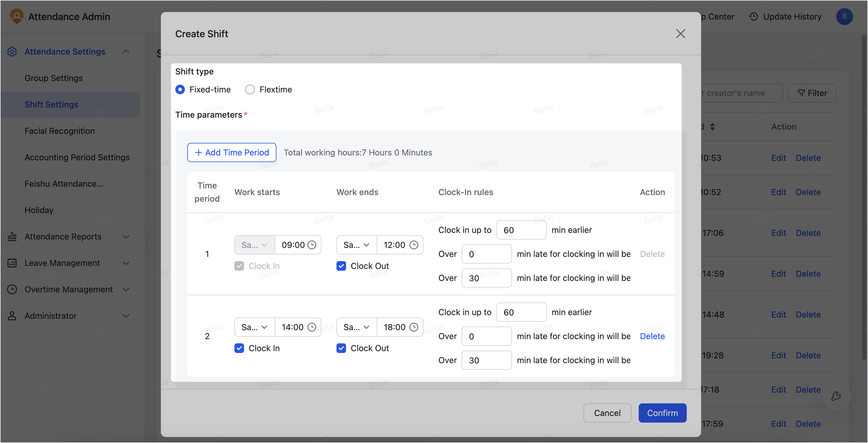This screenshot has height=443, width=868.
Task: Select the Leave Management calendar icon
Action: 12,263
